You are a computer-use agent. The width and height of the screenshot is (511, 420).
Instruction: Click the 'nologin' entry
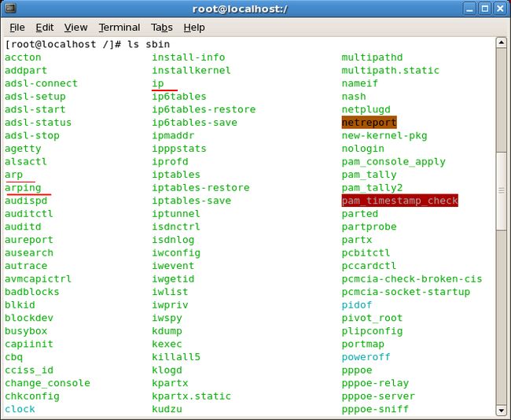coord(362,149)
